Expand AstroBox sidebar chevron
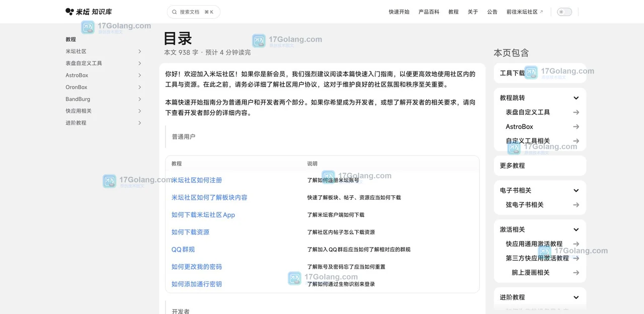644x314 pixels. (x=140, y=75)
